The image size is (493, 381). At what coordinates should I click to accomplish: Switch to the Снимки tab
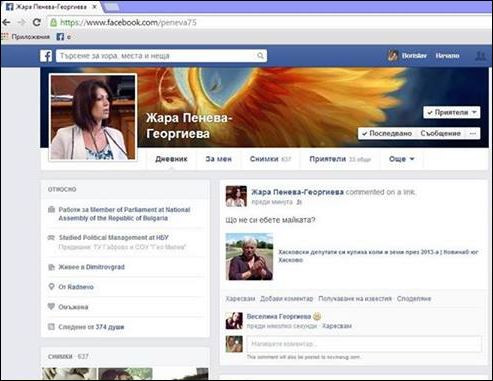click(x=270, y=159)
